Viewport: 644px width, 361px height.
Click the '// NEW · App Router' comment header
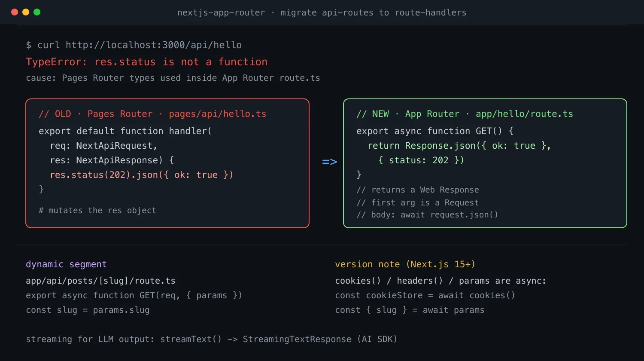pos(465,114)
